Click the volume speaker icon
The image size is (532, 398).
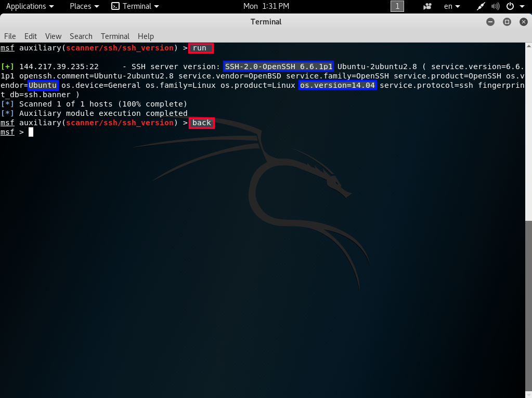tap(495, 6)
